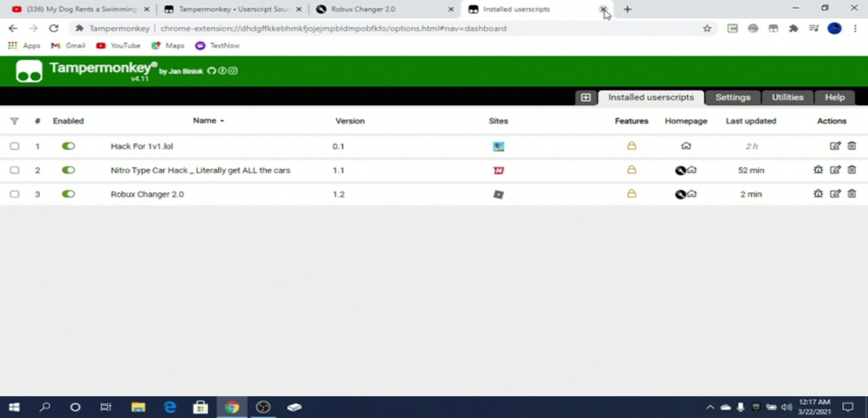Click the lock feature icon for Robux Changer 2.0
868x418 pixels.
tap(632, 194)
